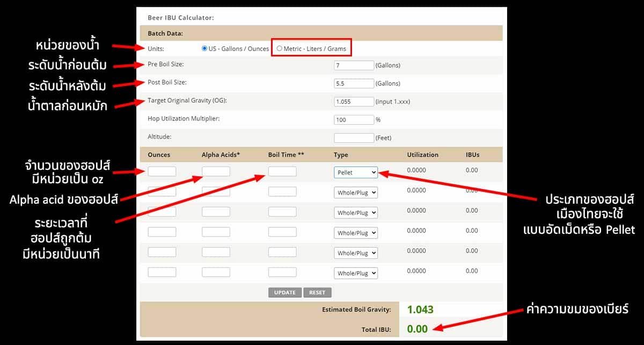This screenshot has width=644, height=345.
Task: Click first row Ounces input box
Action: [162, 171]
